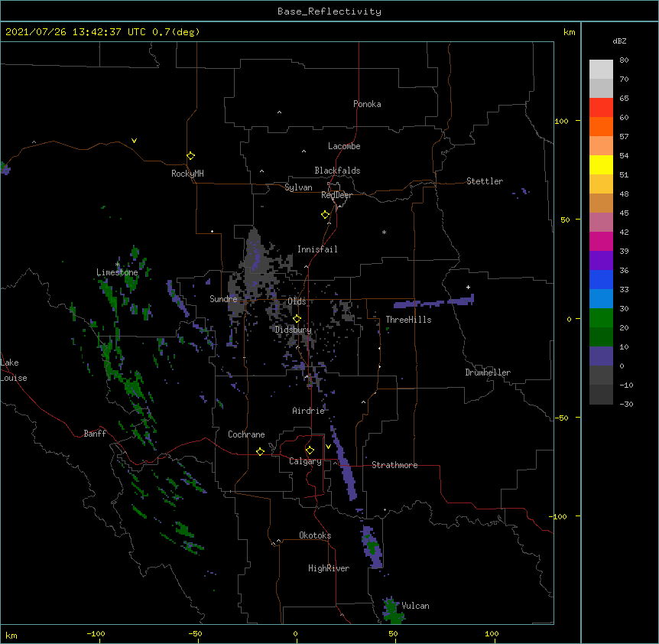The width and height of the screenshot is (659, 644).
Task: Click the Lacombe label
Action: [x=344, y=146]
